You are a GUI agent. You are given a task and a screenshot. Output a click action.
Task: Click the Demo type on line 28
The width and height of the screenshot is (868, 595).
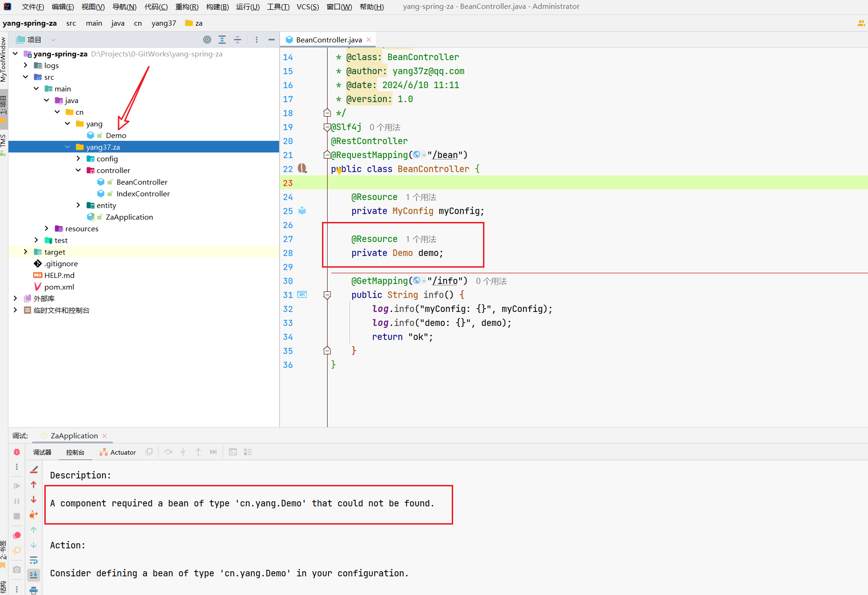402,253
